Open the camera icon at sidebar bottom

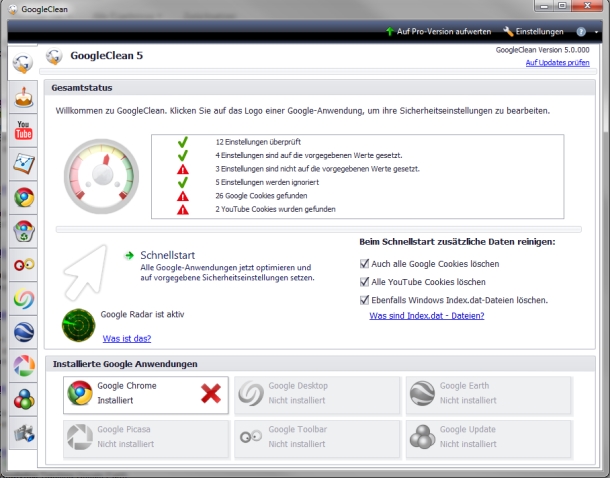(x=23, y=433)
